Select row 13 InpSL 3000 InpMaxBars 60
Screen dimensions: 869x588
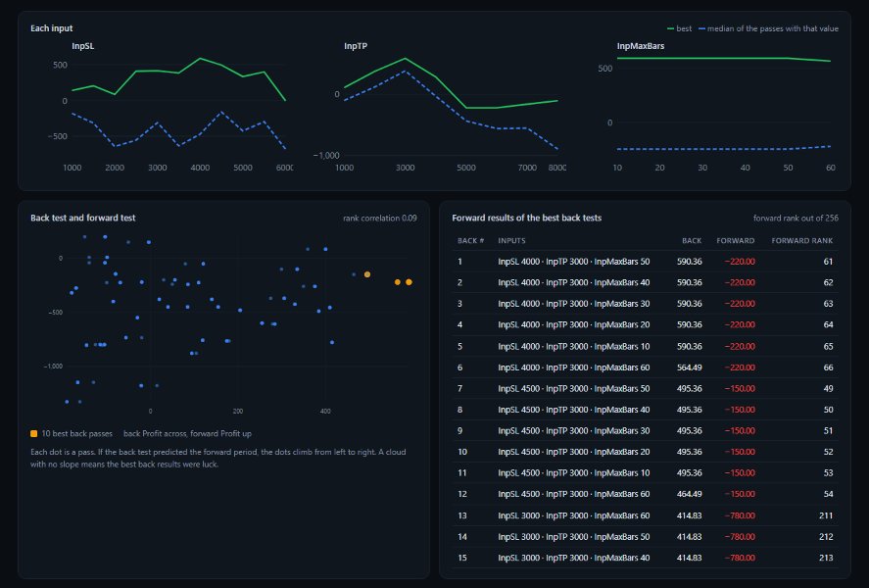[x=645, y=515]
